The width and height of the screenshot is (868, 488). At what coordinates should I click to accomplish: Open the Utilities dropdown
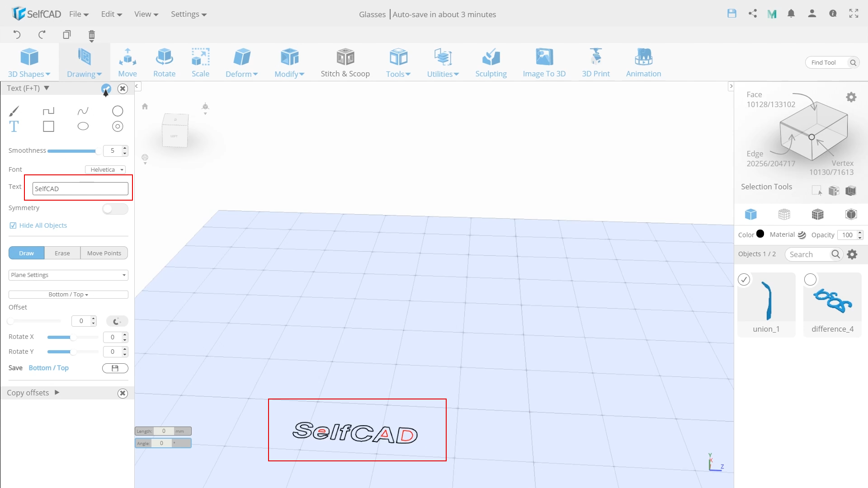click(x=443, y=62)
